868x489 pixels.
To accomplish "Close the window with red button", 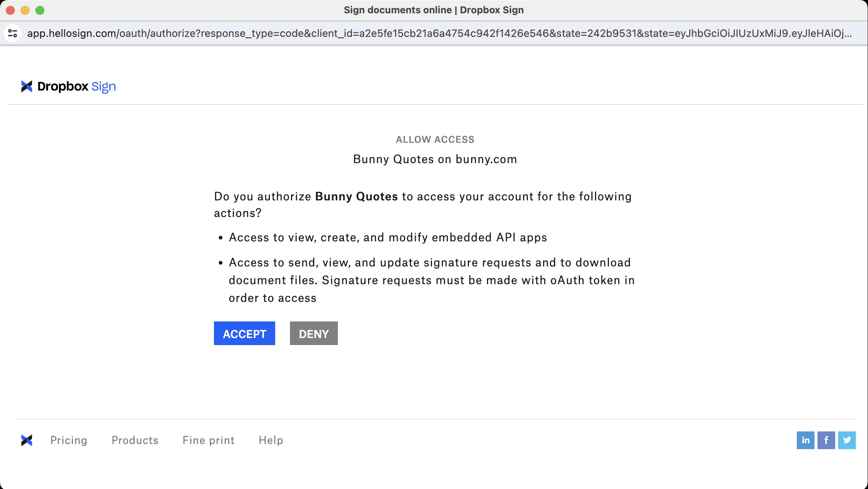I will tap(10, 10).
